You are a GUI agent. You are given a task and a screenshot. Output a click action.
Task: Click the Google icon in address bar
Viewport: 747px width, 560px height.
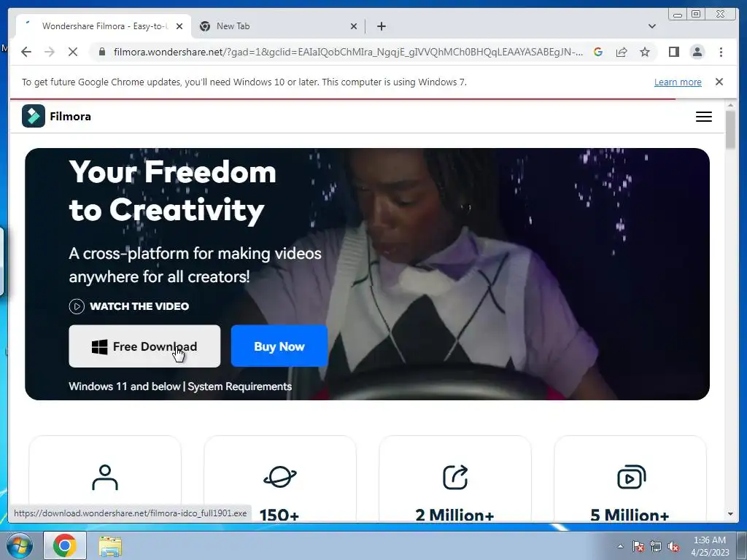click(x=598, y=52)
